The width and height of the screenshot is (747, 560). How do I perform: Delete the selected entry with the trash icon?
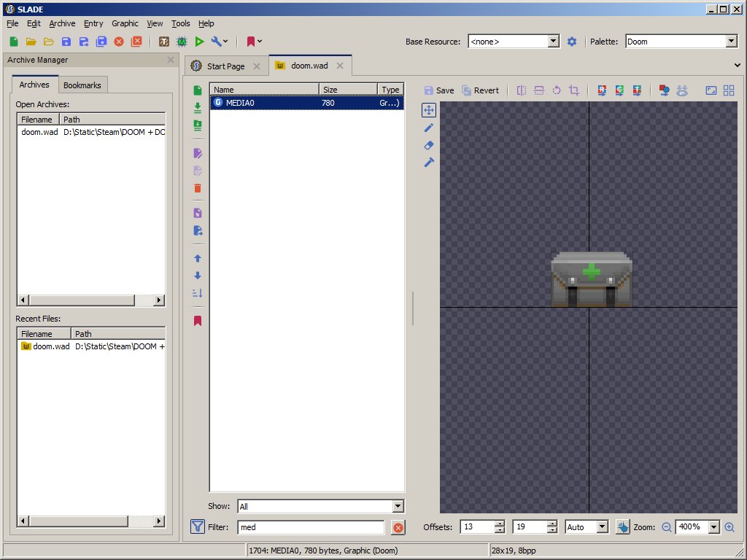[198, 188]
